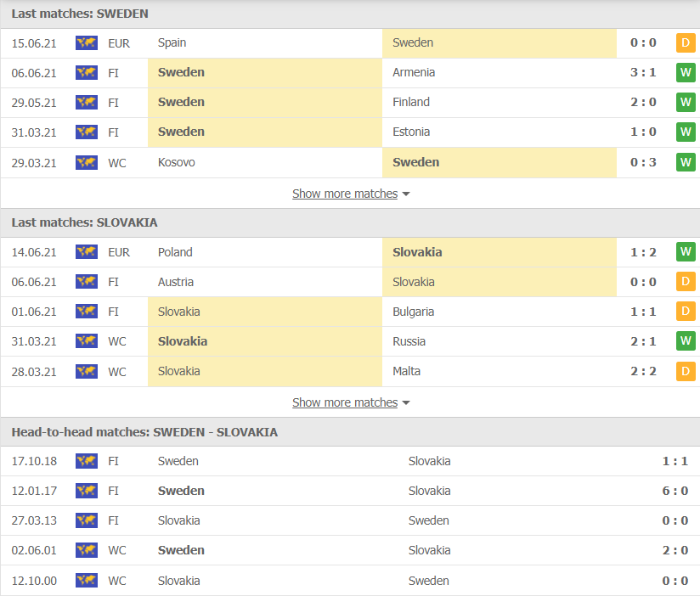The height and width of the screenshot is (596, 700).
Task: Click the orange D badge for Spain-Sweden
Action: [x=686, y=42]
